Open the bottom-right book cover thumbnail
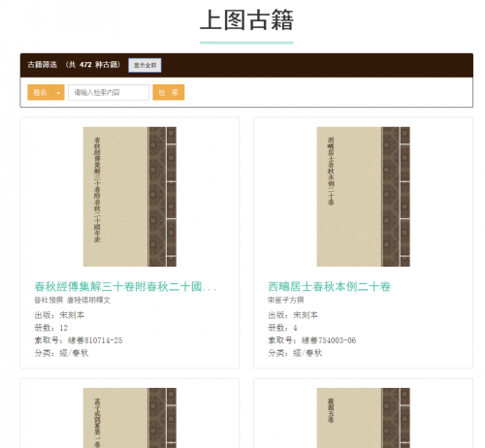This screenshot has height=448, width=485. pos(363,418)
